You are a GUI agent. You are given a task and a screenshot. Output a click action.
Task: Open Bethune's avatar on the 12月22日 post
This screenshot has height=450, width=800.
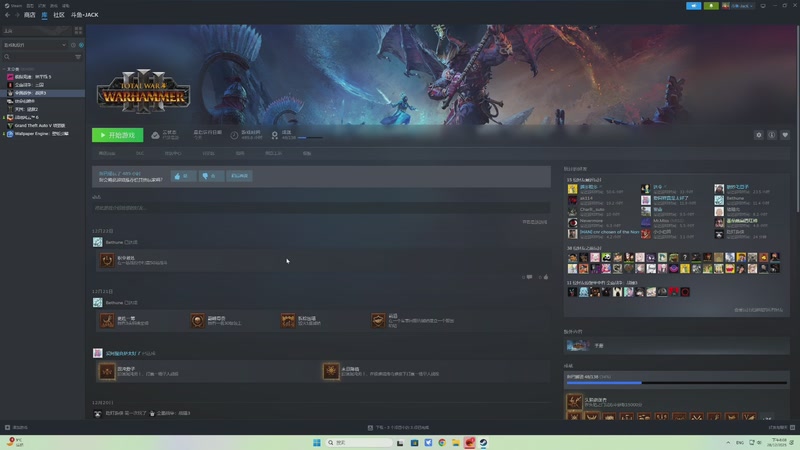[97, 242]
